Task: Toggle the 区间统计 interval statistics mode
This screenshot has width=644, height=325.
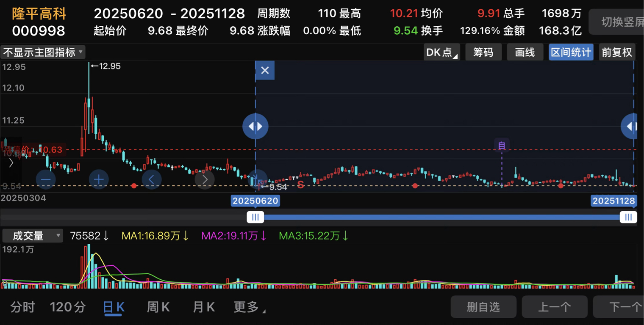Action: coord(571,52)
